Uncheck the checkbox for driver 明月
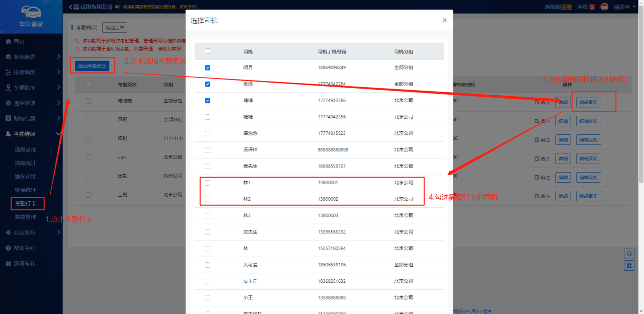Screen dimensions: 644x314 pyautogui.click(x=208, y=67)
